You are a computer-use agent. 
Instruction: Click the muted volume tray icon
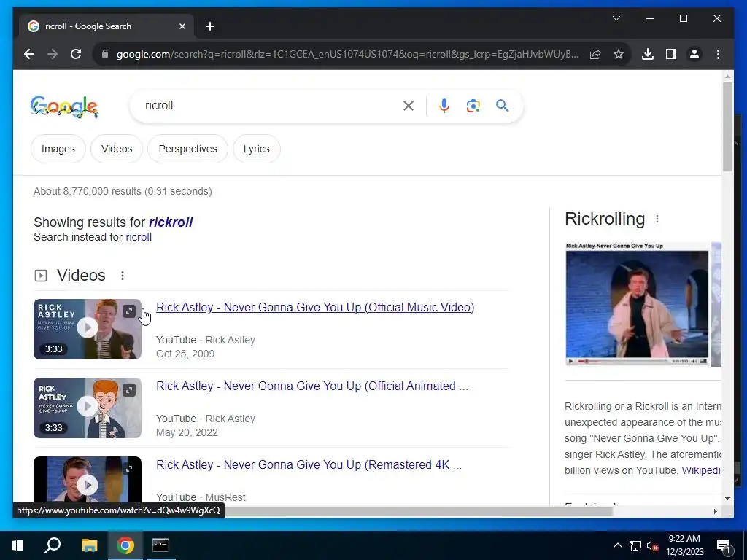coord(652,545)
